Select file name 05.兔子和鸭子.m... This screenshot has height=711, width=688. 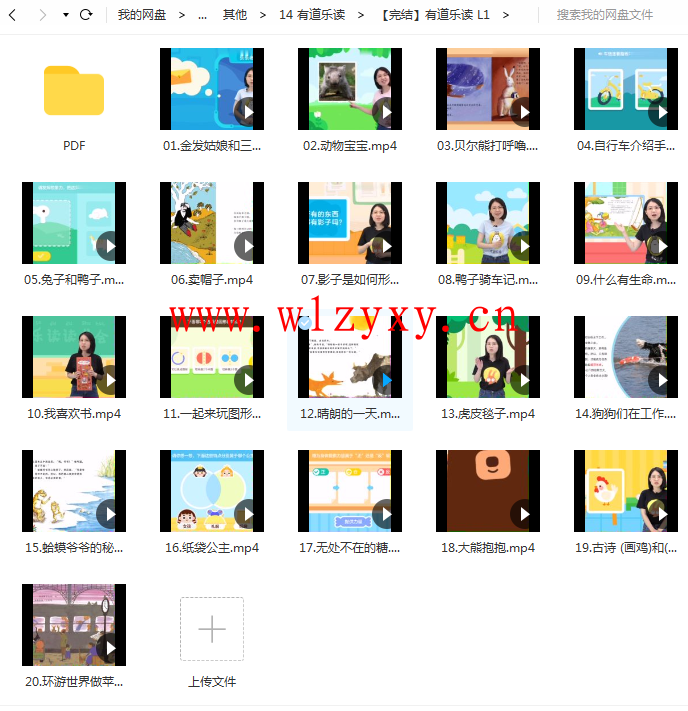(x=74, y=280)
